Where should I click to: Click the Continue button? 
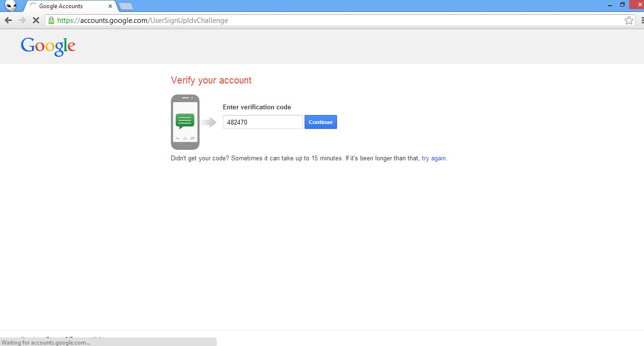(321, 122)
